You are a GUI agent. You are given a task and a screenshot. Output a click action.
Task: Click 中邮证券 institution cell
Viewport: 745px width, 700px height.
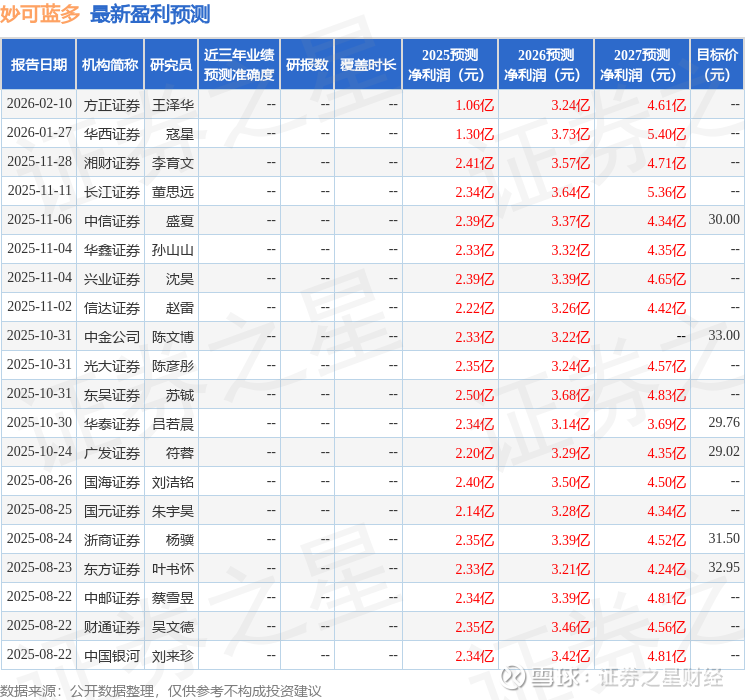pos(112,598)
